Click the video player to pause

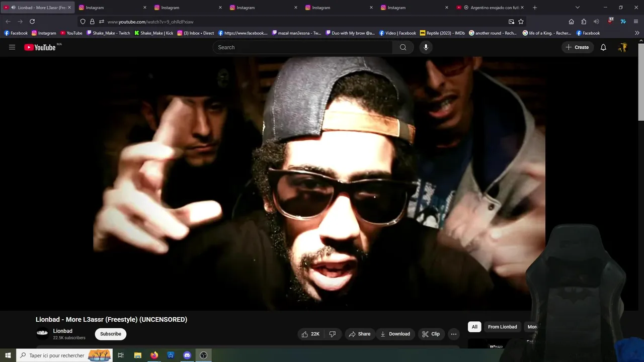[319, 184]
